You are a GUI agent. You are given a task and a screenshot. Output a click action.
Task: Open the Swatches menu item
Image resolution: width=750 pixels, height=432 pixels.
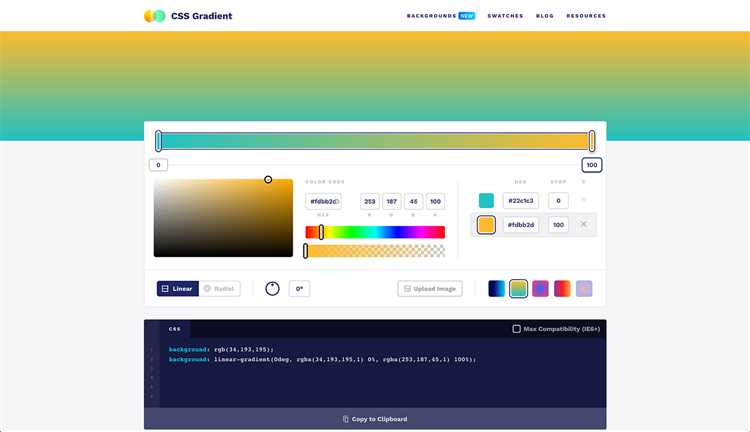[505, 16]
